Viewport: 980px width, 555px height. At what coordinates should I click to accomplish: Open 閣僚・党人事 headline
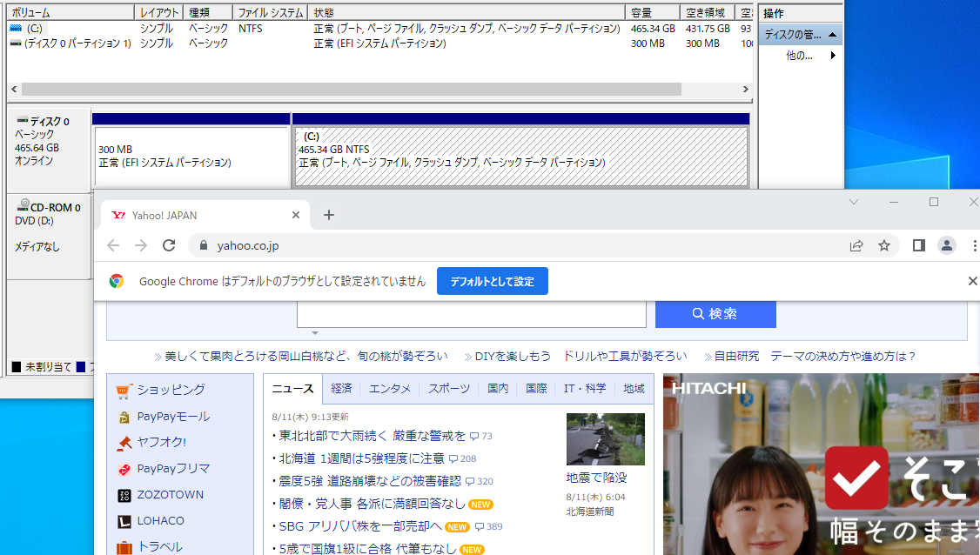(x=372, y=504)
